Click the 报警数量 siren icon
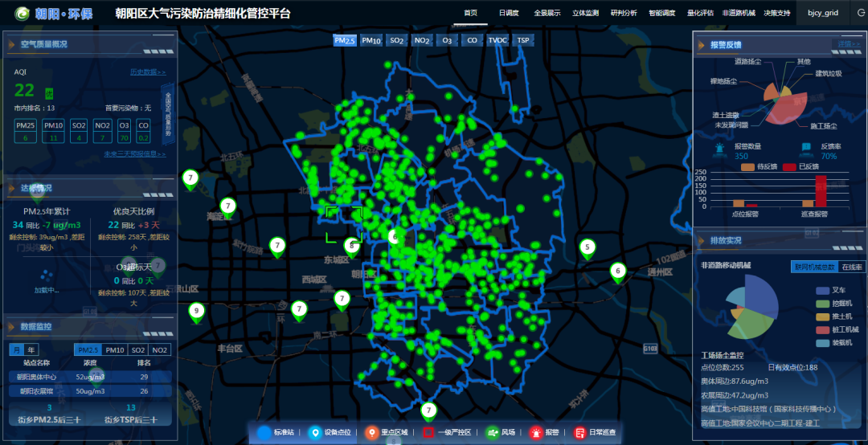This screenshot has height=445, width=868. 719,149
